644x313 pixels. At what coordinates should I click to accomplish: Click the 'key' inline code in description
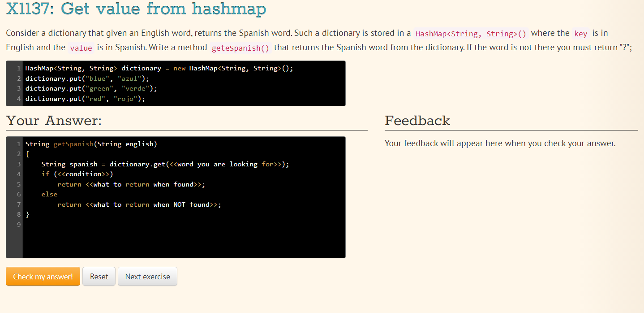(580, 34)
